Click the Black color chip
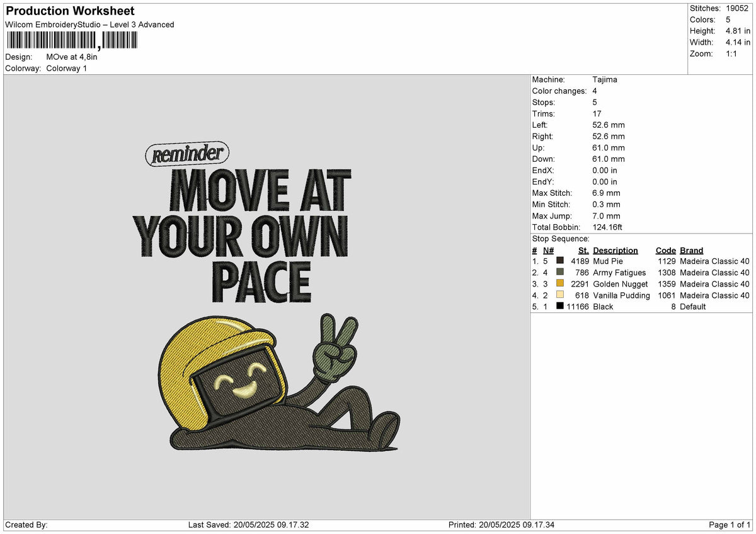Screen dimensions: 756x534 (x=559, y=306)
